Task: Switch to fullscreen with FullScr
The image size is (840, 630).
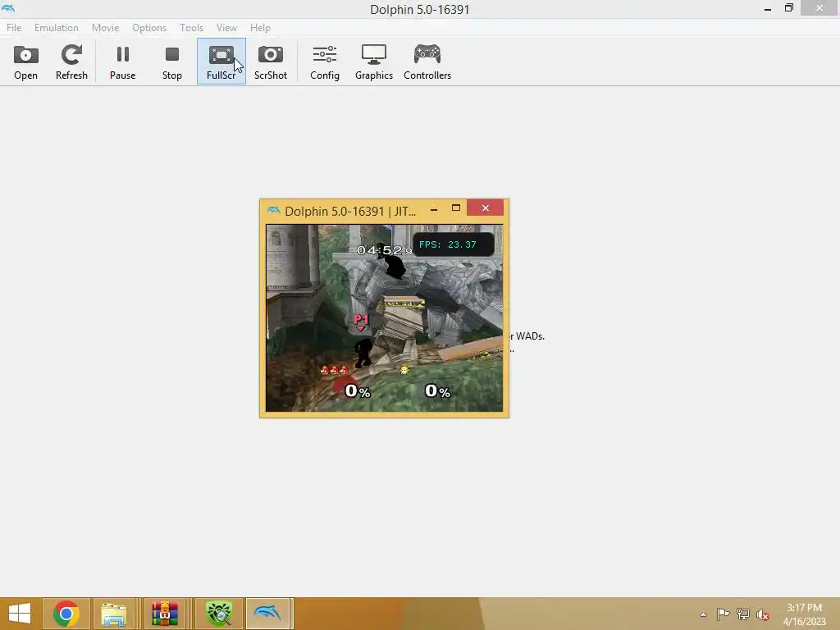Action: 221,62
